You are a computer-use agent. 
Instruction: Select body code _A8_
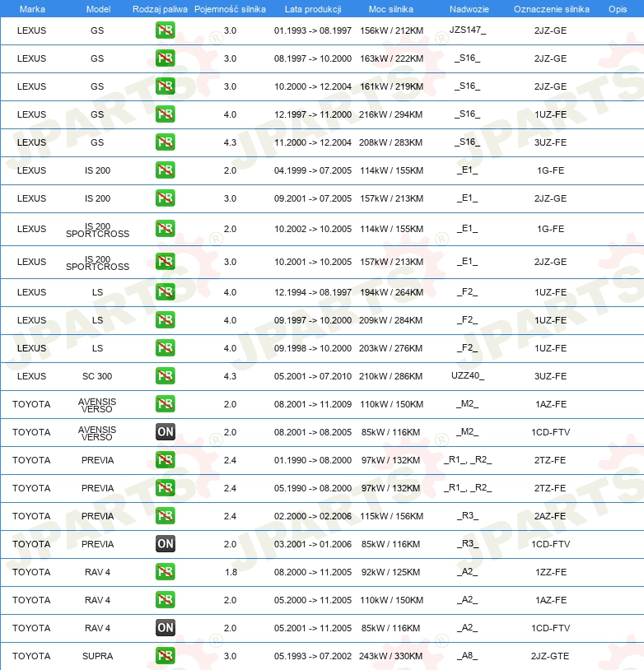(x=468, y=655)
